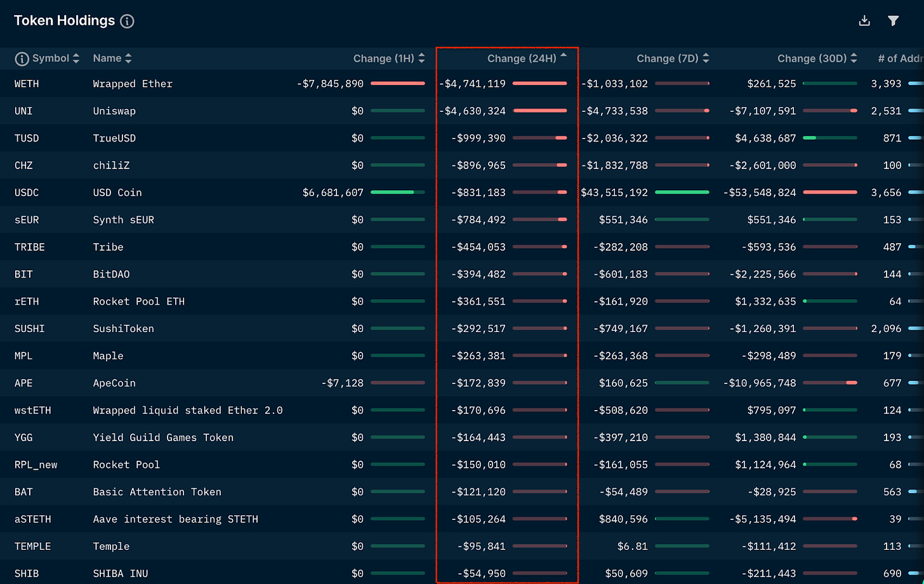Image resolution: width=924 pixels, height=584 pixels.
Task: Click the -$7,845,890 1H value
Action: pyautogui.click(x=330, y=84)
